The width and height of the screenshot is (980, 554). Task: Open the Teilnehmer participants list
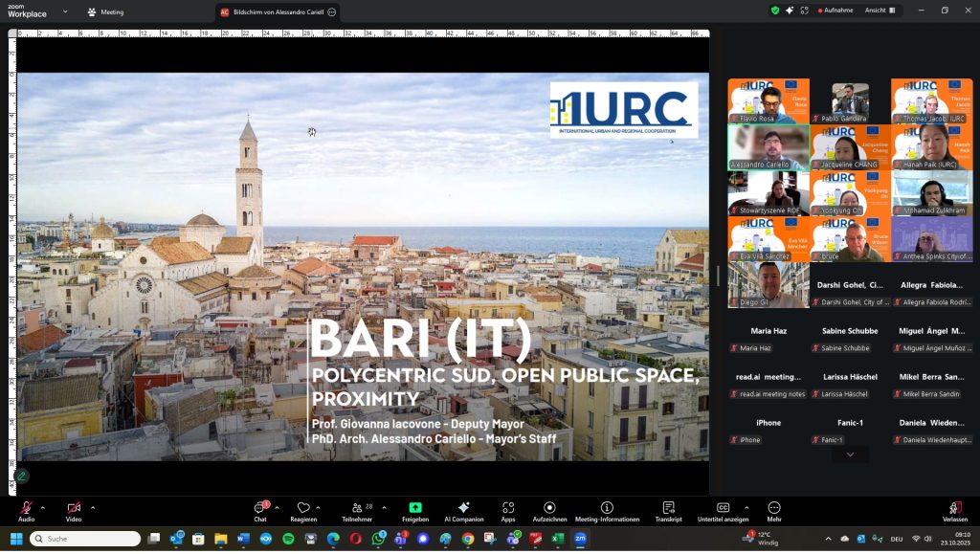tap(355, 508)
